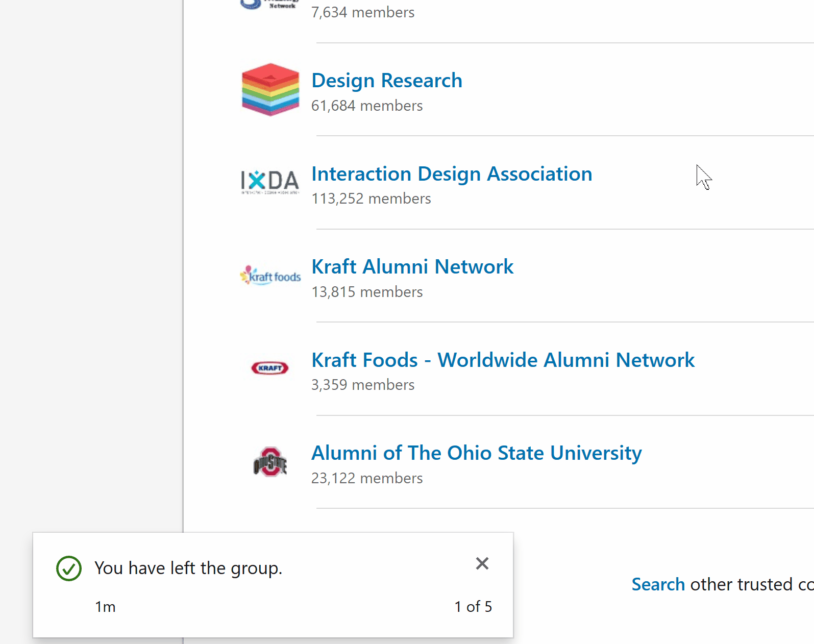The width and height of the screenshot is (814, 644).
Task: Open Kraft Foods - Worldwide Alumni Network
Action: [x=503, y=360]
